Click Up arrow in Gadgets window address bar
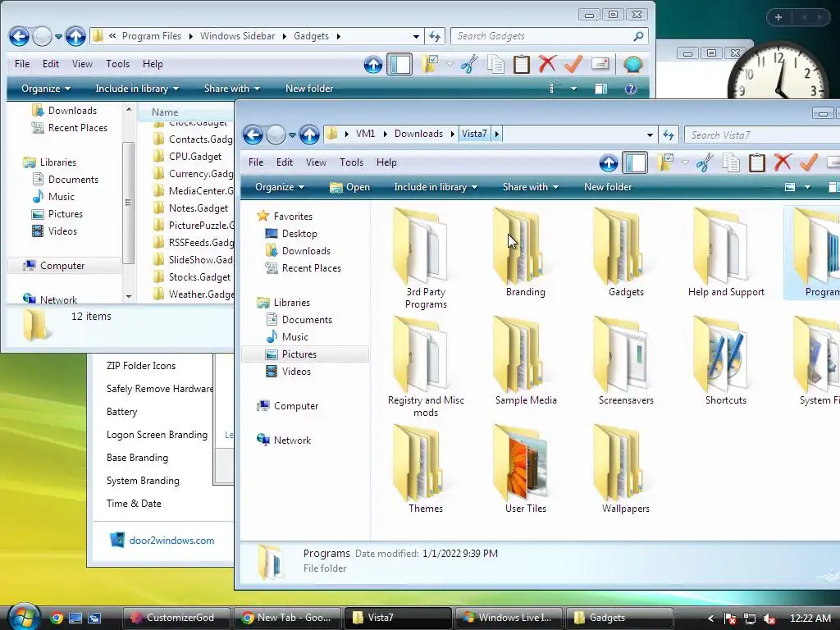This screenshot has height=630, width=840. [x=75, y=36]
